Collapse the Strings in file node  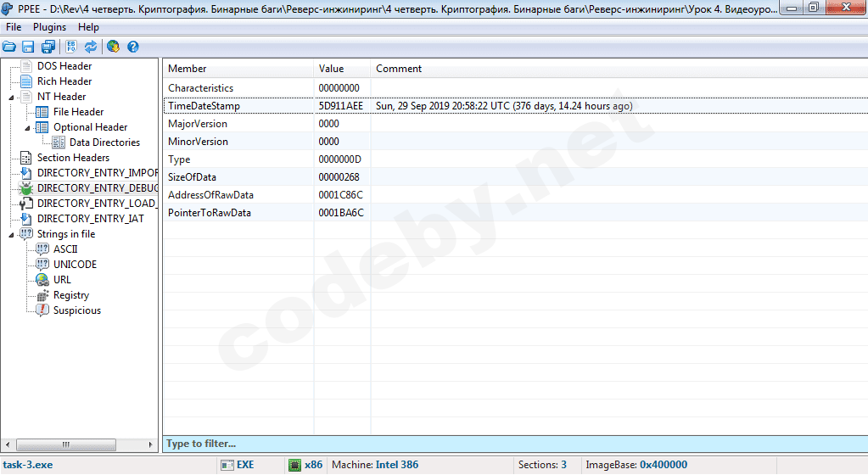tap(12, 235)
